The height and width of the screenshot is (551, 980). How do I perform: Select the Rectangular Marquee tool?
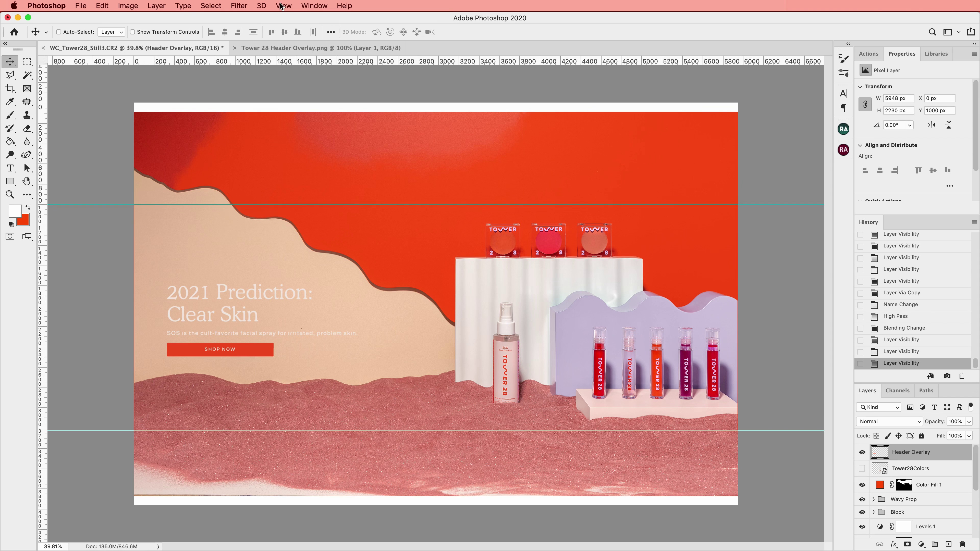click(x=27, y=62)
